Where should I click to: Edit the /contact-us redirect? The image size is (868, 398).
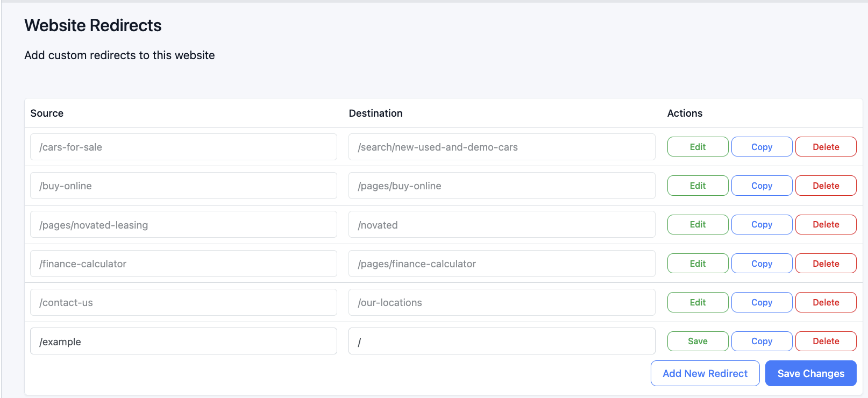tap(698, 302)
